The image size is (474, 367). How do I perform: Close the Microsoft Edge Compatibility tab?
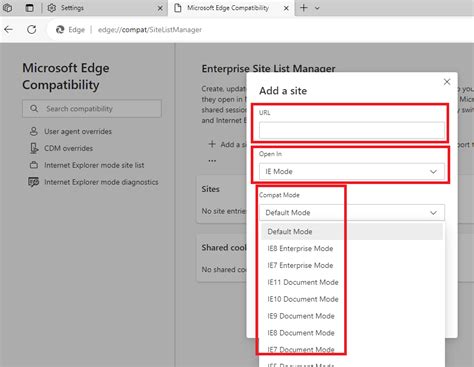286,8
